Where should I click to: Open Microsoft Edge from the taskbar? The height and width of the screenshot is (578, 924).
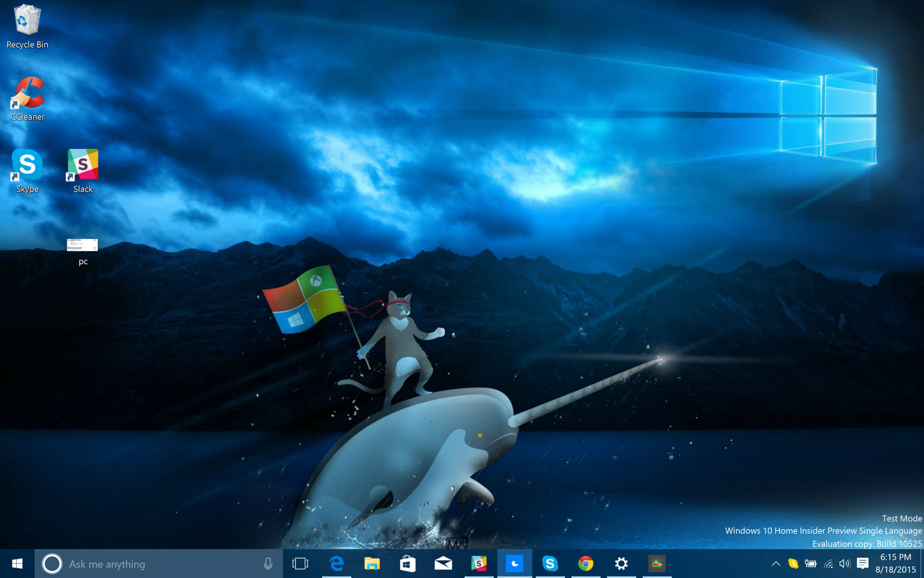(336, 564)
